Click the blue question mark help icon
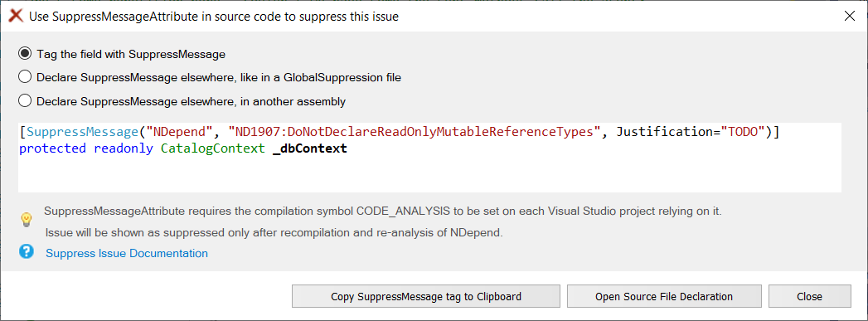This screenshot has height=321, width=868. [26, 252]
